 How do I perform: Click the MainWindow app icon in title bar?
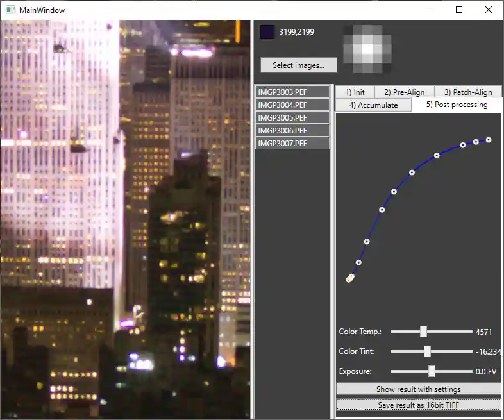[10, 10]
